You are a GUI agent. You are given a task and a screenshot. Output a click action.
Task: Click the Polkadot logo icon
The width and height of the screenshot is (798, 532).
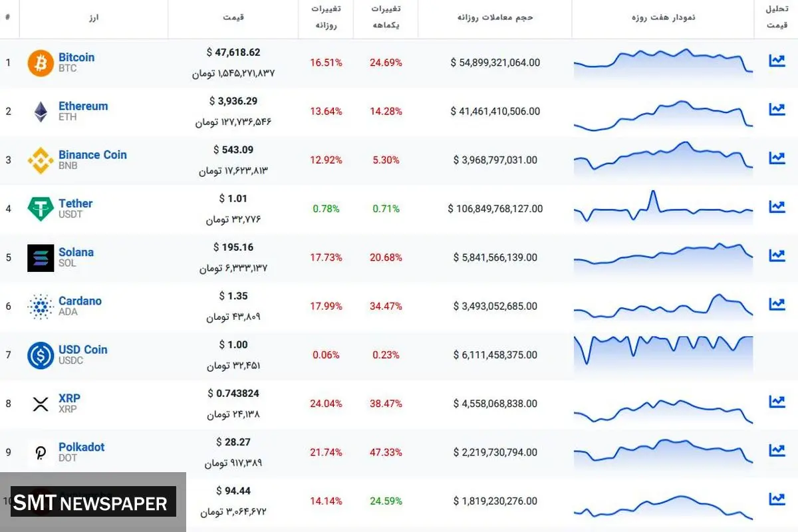click(x=41, y=453)
